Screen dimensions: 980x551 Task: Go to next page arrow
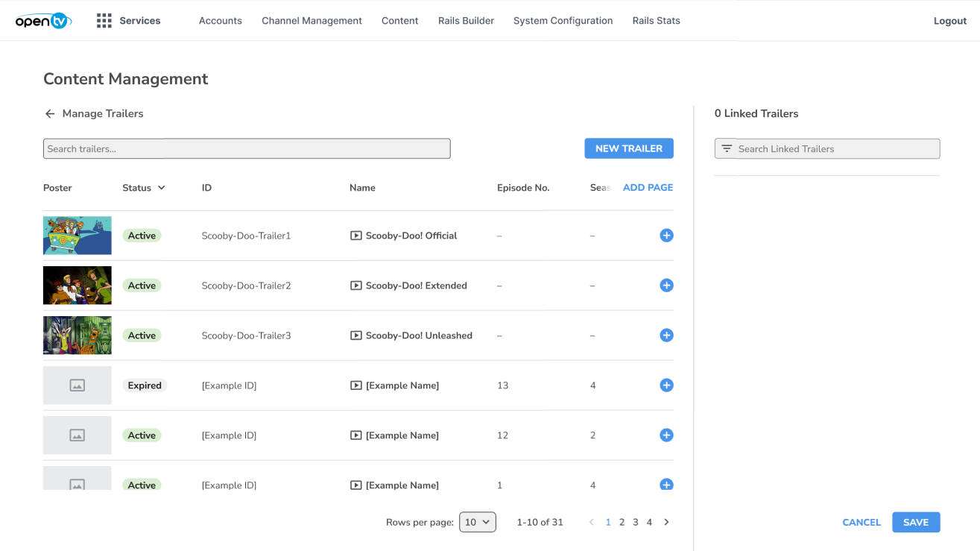coord(666,523)
